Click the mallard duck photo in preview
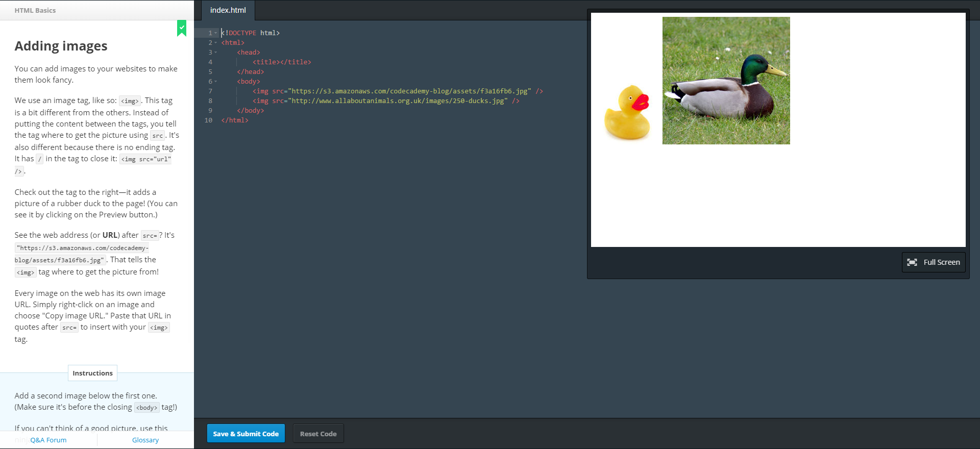 click(x=726, y=81)
